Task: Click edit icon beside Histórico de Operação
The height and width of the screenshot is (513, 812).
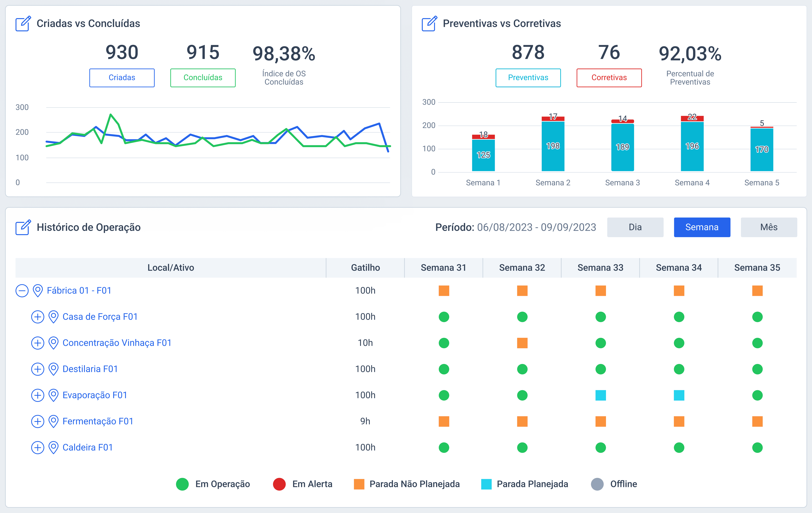Action: 23,227
